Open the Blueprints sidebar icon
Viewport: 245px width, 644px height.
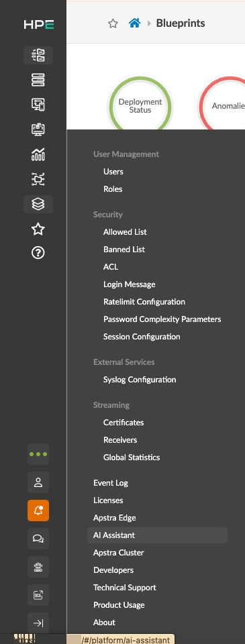point(38,55)
